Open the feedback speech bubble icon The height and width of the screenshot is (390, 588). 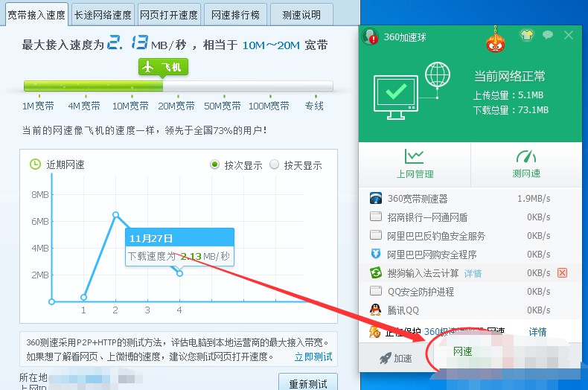[548, 35]
